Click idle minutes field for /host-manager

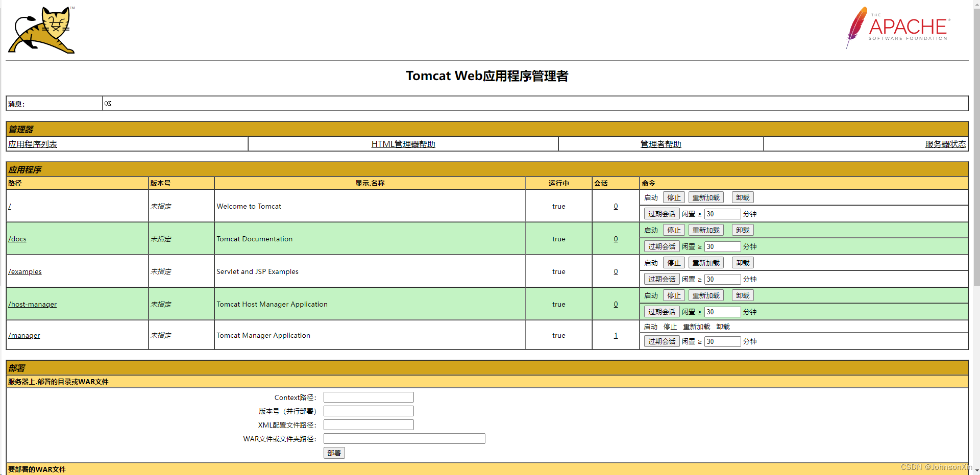click(722, 312)
